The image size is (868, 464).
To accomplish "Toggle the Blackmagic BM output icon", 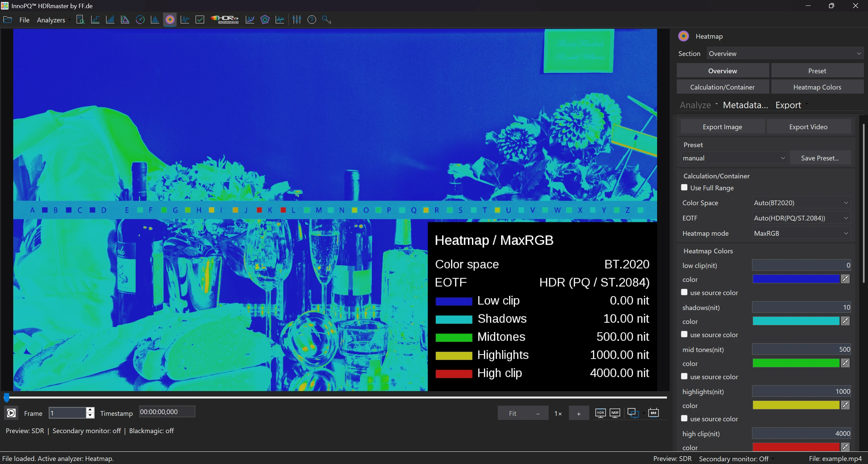I will 653,413.
